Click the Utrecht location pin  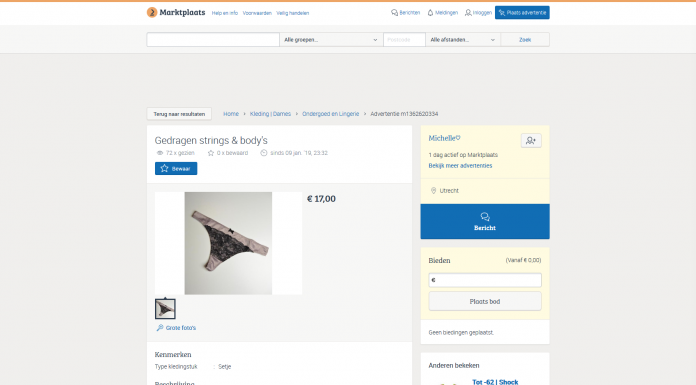pos(434,191)
